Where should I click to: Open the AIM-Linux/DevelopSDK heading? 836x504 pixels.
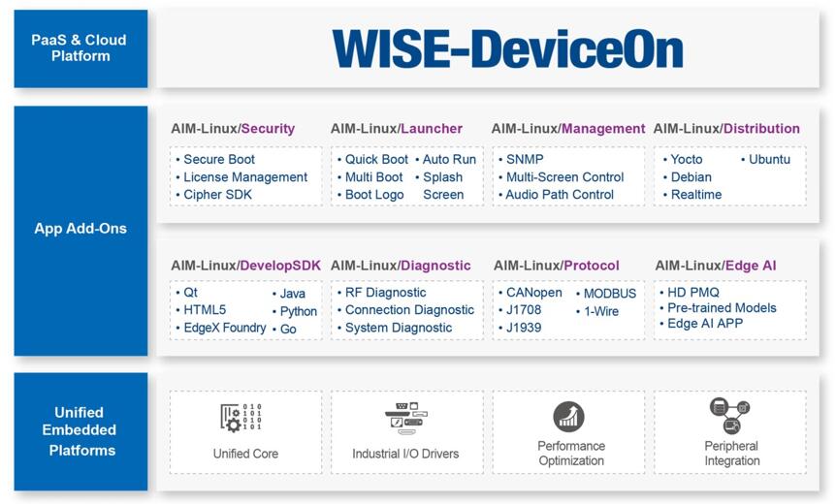[245, 266]
